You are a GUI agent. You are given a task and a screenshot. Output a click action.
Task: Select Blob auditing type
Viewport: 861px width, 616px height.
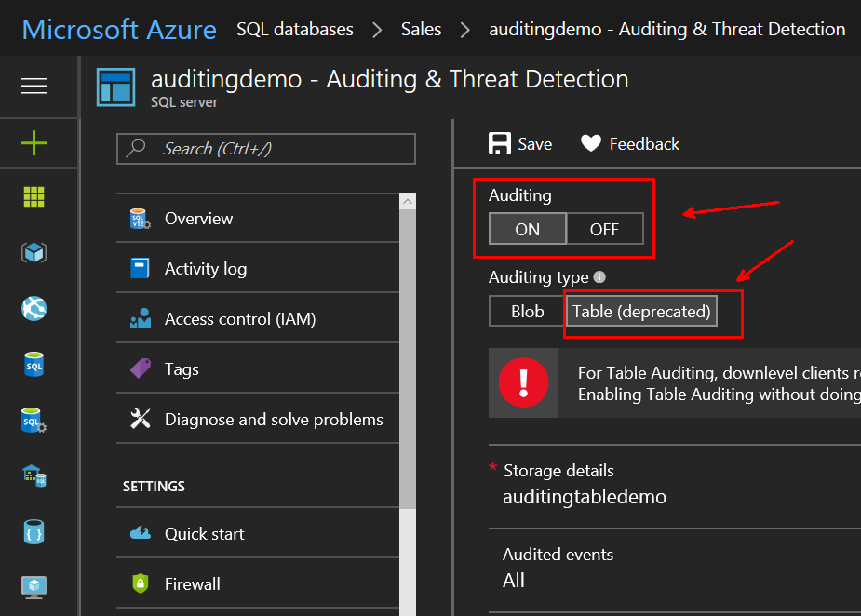pyautogui.click(x=527, y=312)
